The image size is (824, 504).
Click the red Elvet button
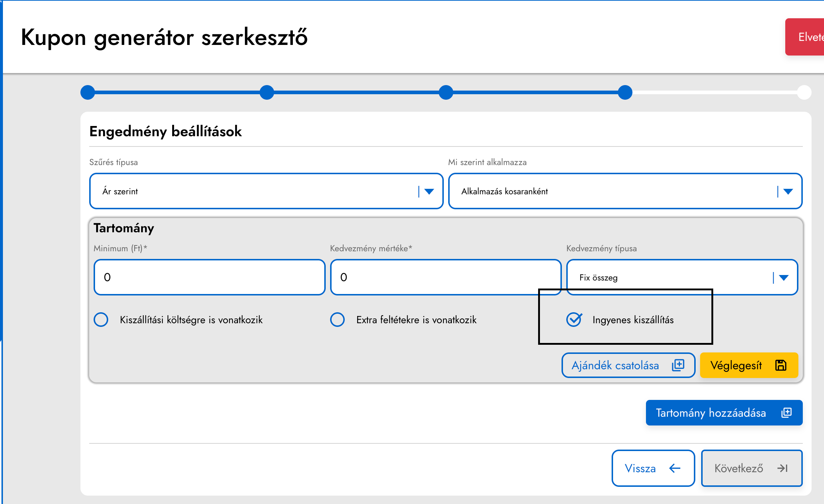coord(805,37)
